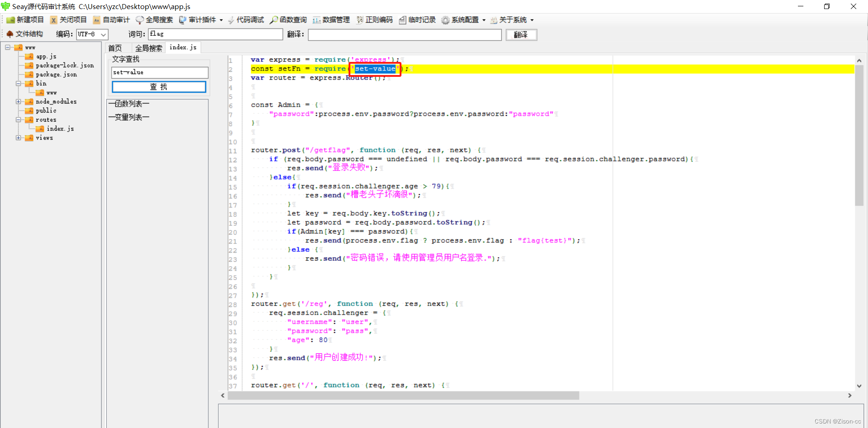Click the 翻译 translate button
The width and height of the screenshot is (868, 428).
pyautogui.click(x=521, y=34)
